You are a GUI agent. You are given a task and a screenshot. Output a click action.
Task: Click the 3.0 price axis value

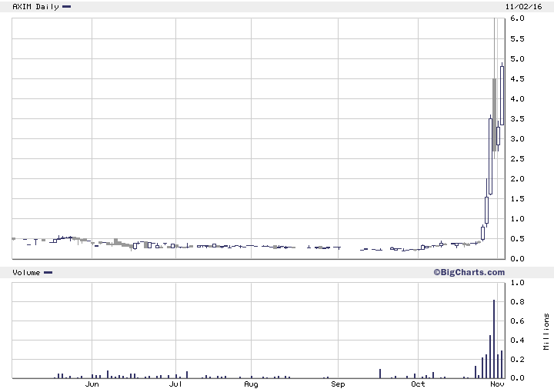[x=517, y=138]
